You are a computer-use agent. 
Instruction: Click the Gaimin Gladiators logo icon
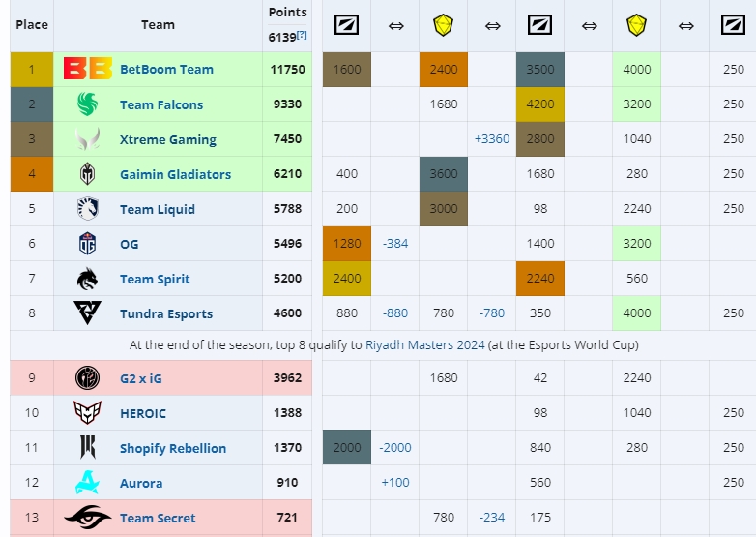point(88,174)
